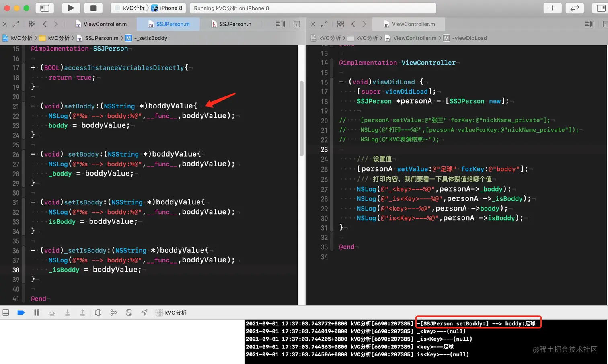This screenshot has height=364, width=608.
Task: Add breakpoint at line 23 in ViewController.m
Action: click(x=324, y=149)
